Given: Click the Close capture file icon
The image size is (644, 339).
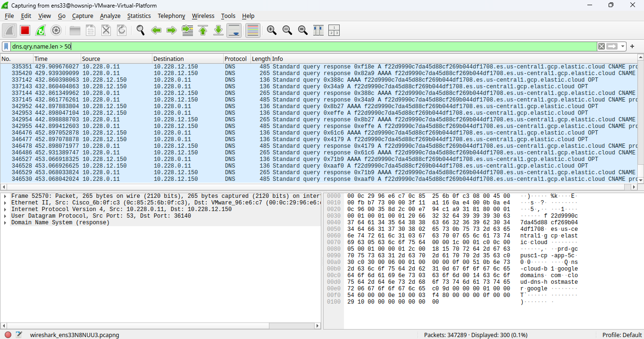Looking at the screenshot, I should click(x=106, y=30).
